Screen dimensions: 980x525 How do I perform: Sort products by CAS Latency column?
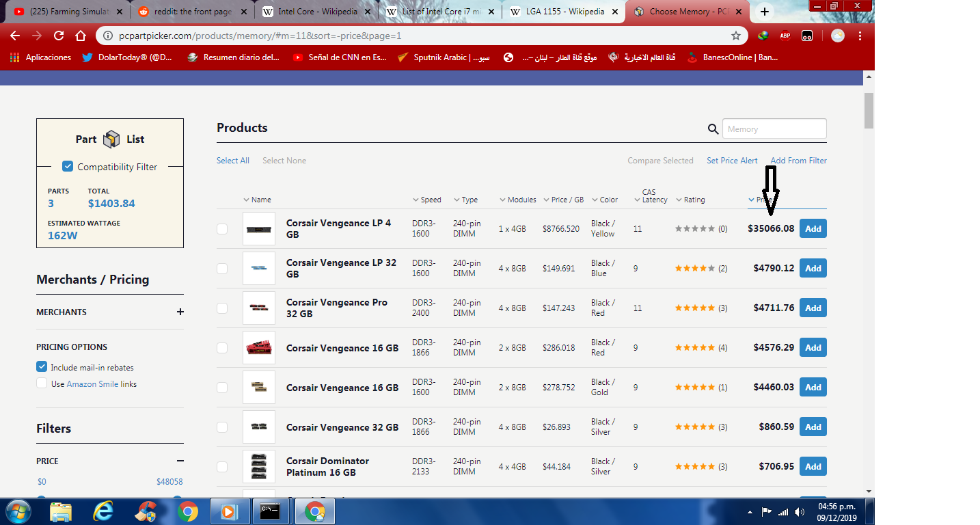coord(651,196)
